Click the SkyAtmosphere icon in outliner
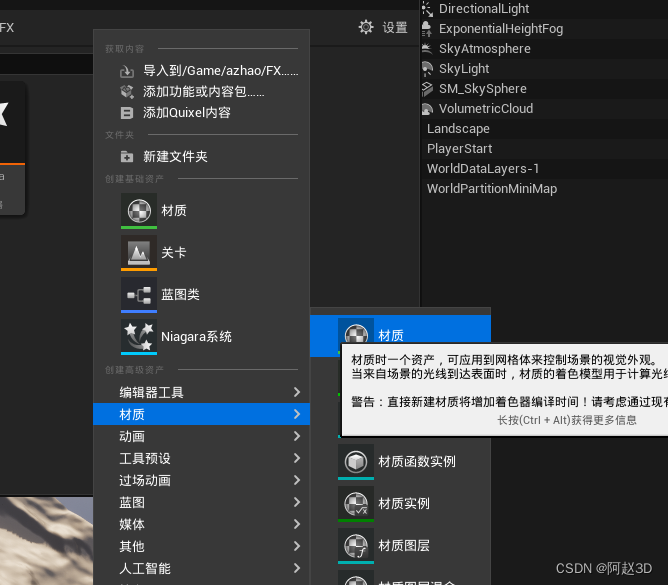The width and height of the screenshot is (668, 585). click(x=427, y=49)
